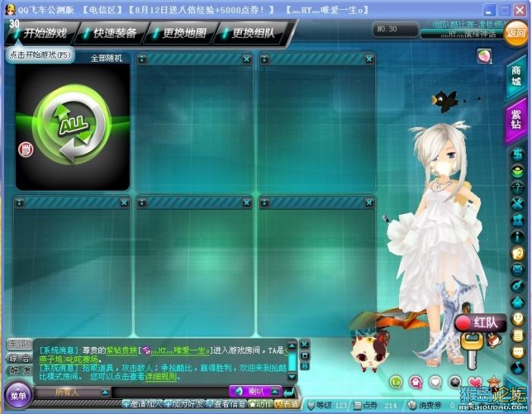This screenshot has height=414, width=532.
Task: Toggle the 红队 team selector
Action: (x=480, y=322)
